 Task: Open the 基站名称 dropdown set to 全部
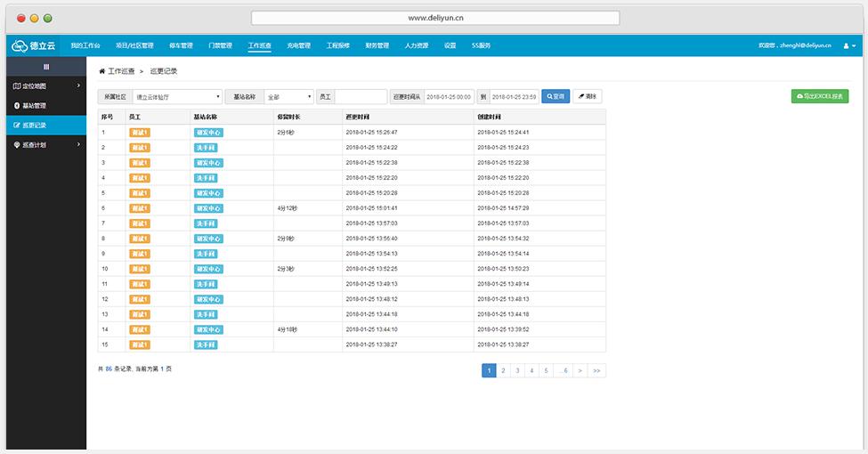(x=288, y=96)
